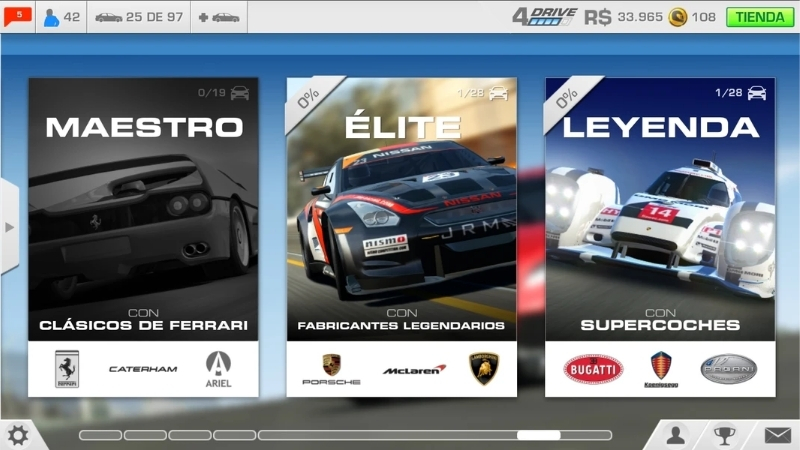The image size is (800, 450).
Task: Tap the 0% progress ribbon on Élite
Action: 308,98
